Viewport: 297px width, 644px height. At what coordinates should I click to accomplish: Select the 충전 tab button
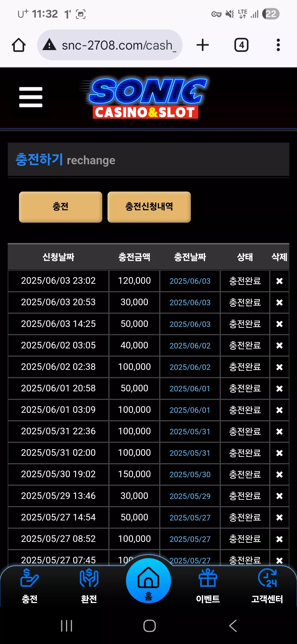[x=61, y=207]
